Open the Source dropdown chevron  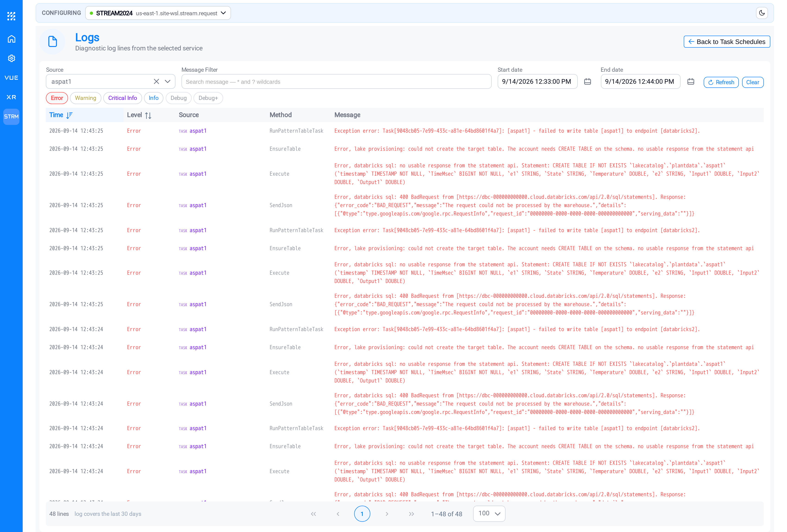(168, 81)
